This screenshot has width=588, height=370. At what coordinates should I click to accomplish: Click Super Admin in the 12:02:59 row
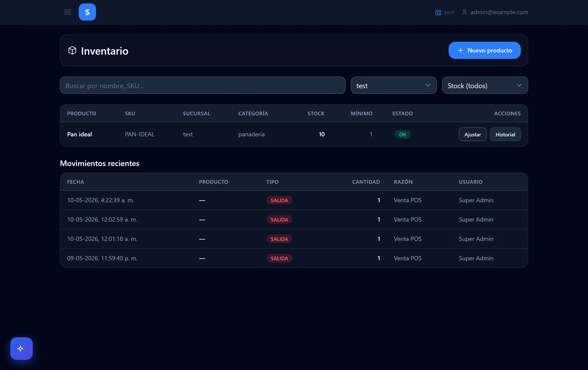(476, 219)
